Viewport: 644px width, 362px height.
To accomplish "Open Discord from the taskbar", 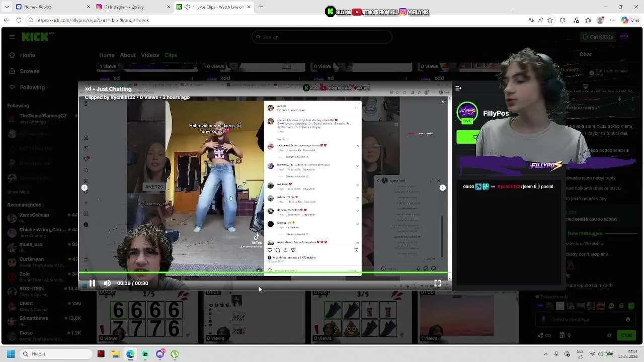I will pos(160,354).
